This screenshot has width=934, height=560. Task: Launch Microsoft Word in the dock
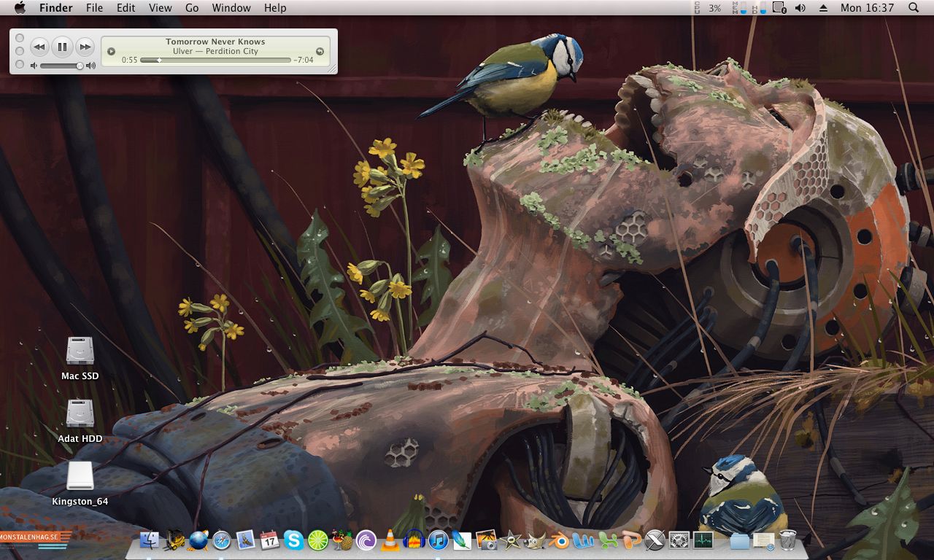[x=583, y=540]
